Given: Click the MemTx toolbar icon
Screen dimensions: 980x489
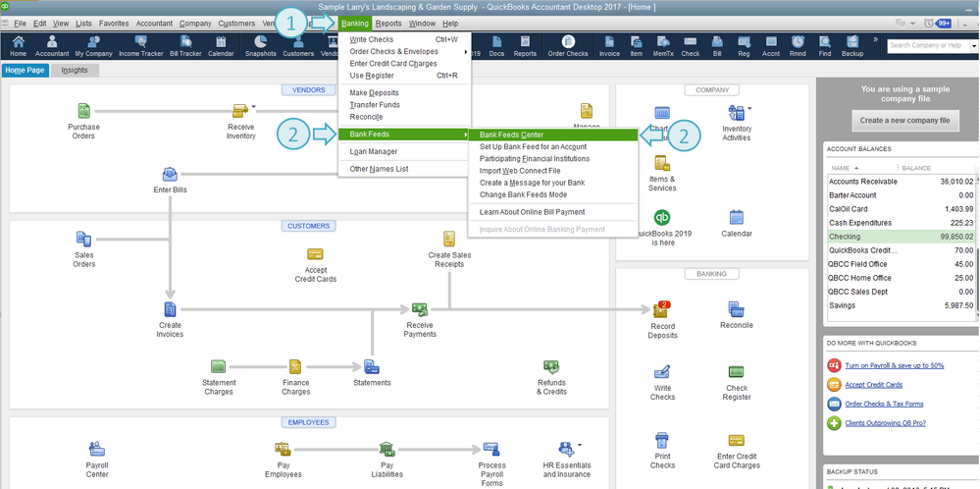Looking at the screenshot, I should tap(664, 45).
